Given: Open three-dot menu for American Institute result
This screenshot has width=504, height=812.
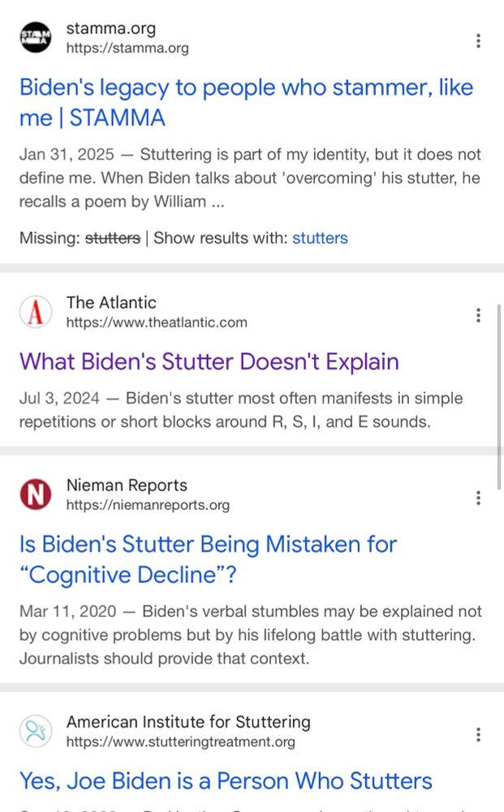Looking at the screenshot, I should [478, 734].
